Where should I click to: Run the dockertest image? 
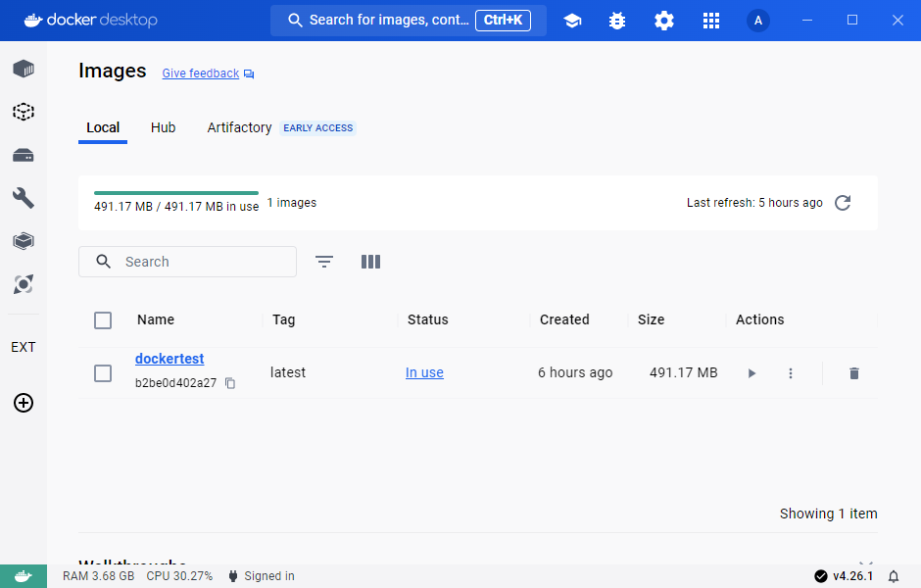[x=751, y=373]
